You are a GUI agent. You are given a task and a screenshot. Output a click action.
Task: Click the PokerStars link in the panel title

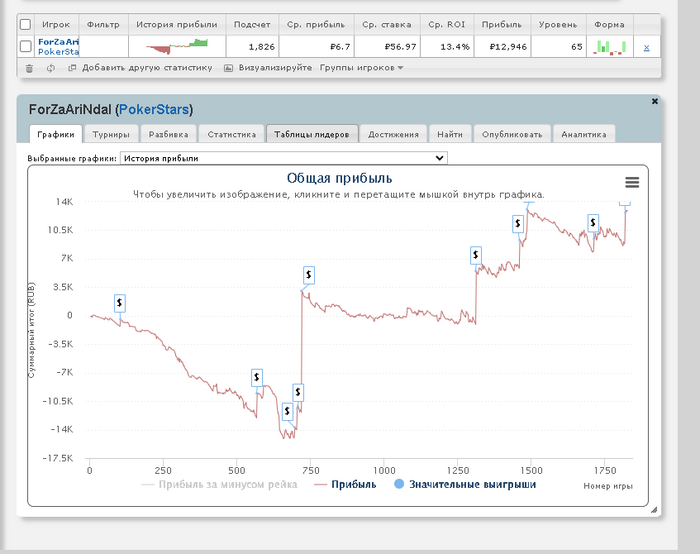tap(154, 110)
